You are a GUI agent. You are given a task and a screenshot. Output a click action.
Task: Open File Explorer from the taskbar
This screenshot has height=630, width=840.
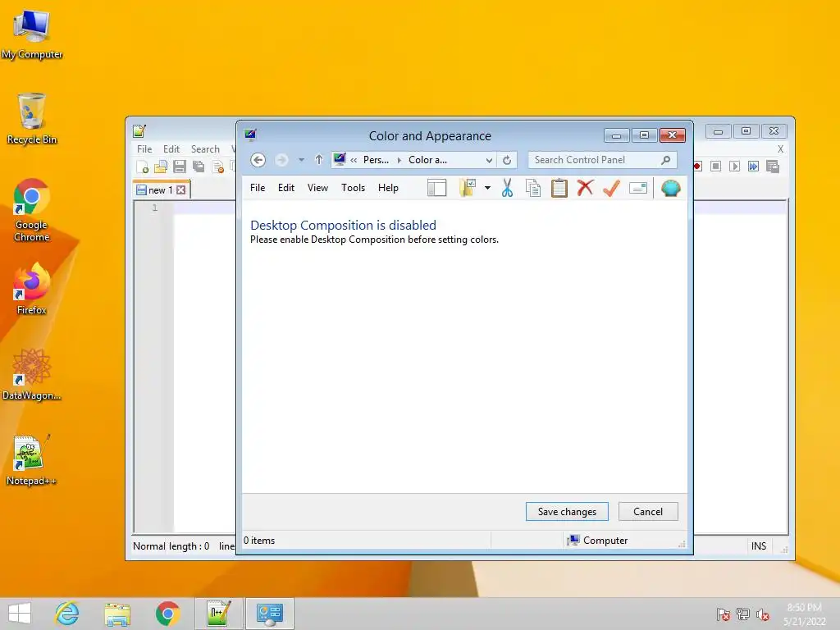click(117, 614)
